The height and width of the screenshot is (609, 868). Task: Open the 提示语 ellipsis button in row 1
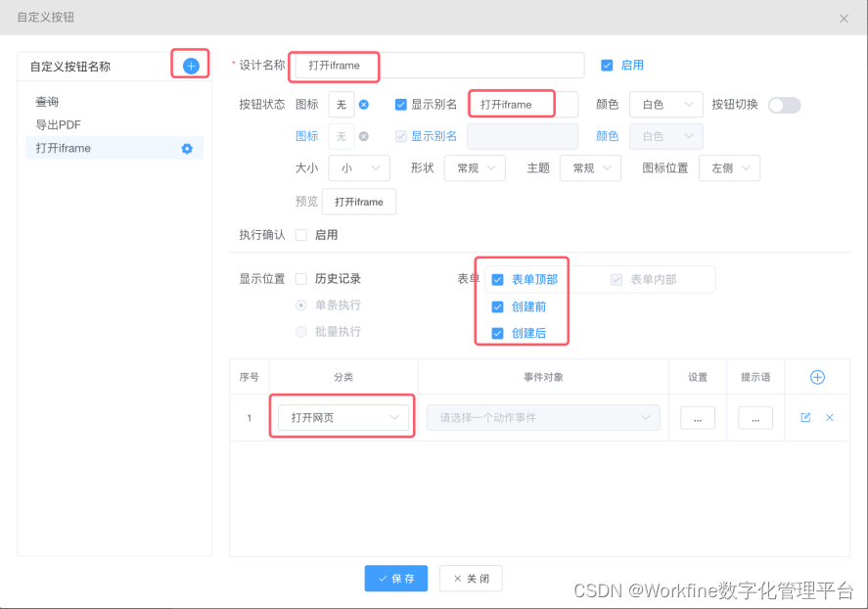(755, 418)
